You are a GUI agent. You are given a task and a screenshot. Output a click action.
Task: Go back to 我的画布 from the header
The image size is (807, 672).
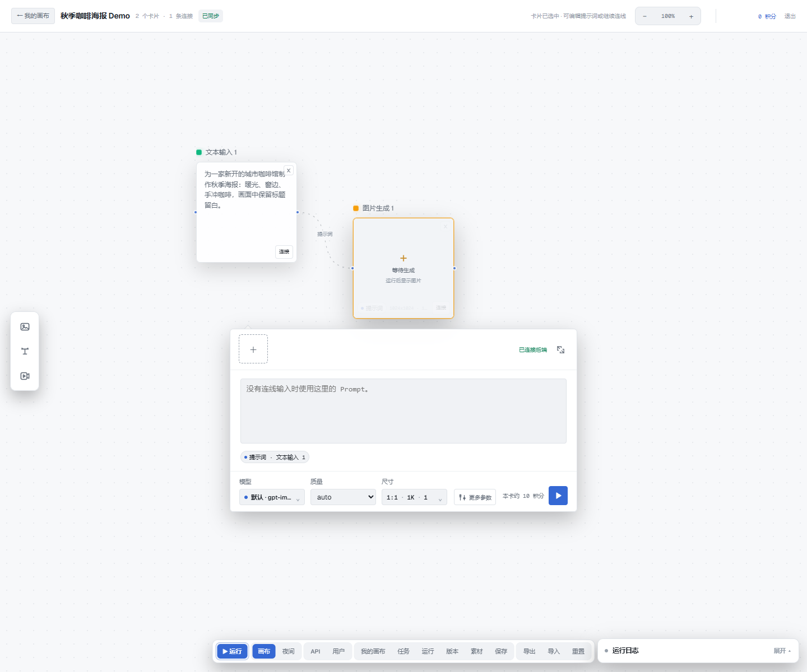(x=33, y=16)
